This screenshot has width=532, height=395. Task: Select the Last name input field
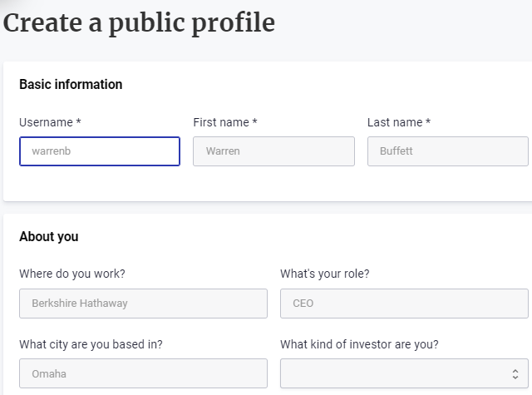[447, 151]
